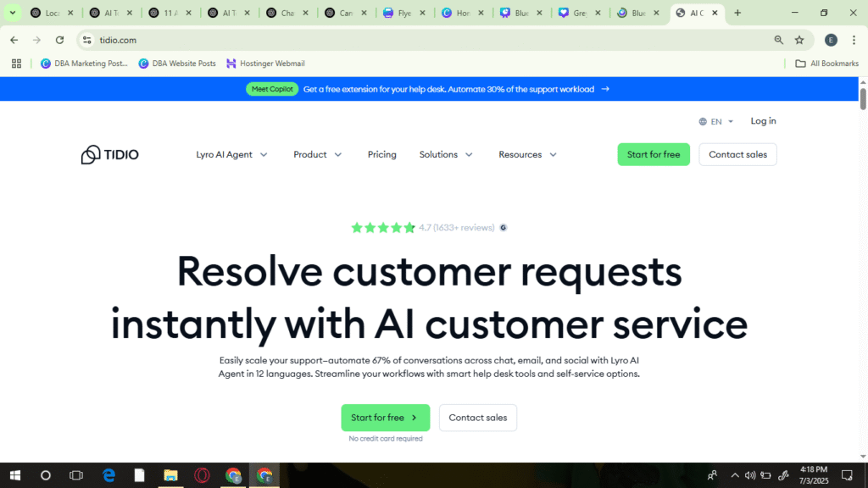Open DBA Website Posts bookmark
The height and width of the screenshot is (488, 868).
[177, 64]
